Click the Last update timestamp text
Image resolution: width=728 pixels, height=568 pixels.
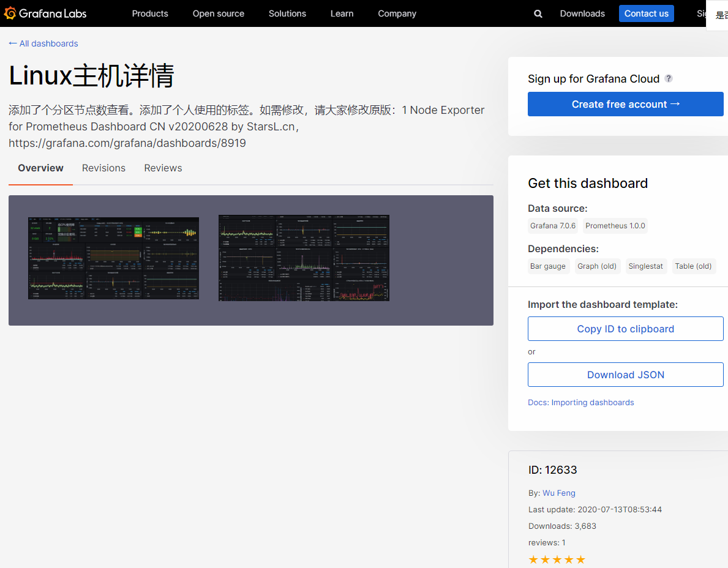[x=595, y=509]
